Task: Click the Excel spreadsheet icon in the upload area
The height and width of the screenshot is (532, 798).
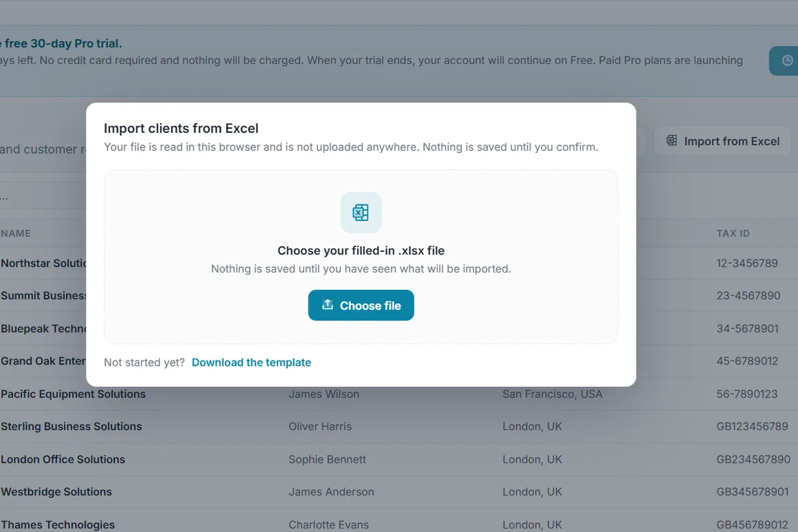Action: click(x=361, y=213)
